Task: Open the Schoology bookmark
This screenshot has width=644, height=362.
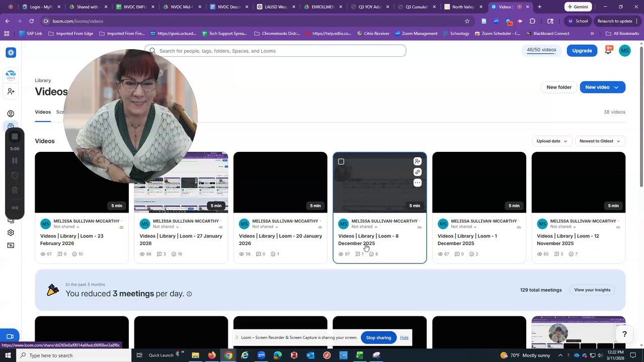Action: (x=455, y=34)
